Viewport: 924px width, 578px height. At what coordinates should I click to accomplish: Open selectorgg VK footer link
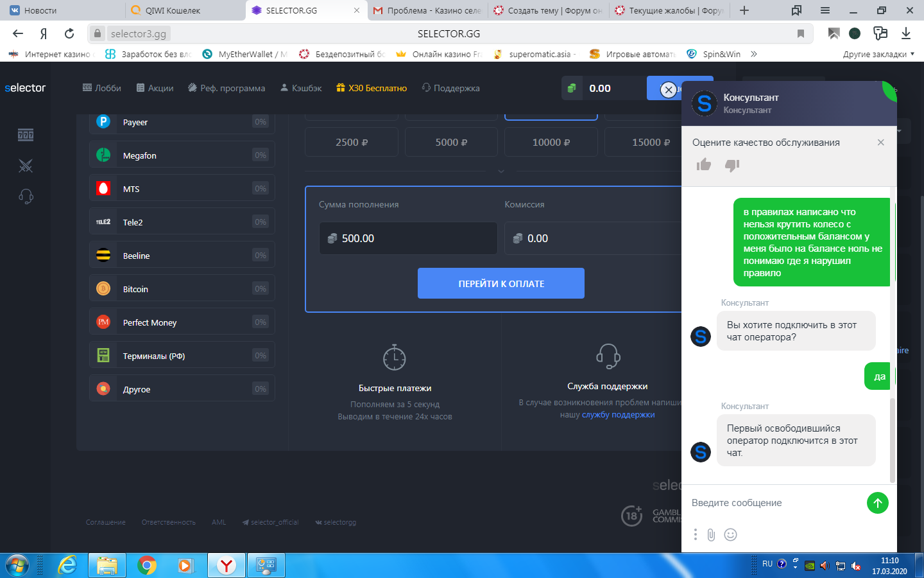point(336,522)
